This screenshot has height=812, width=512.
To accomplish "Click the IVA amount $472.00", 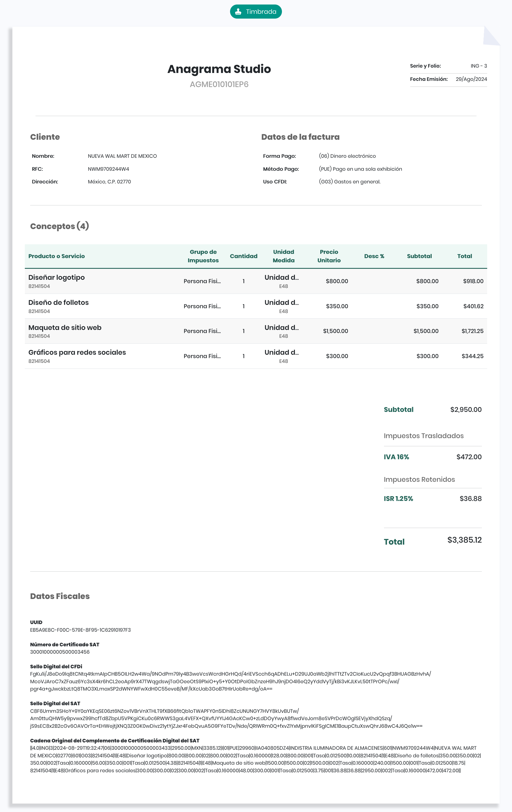I will tap(469, 457).
